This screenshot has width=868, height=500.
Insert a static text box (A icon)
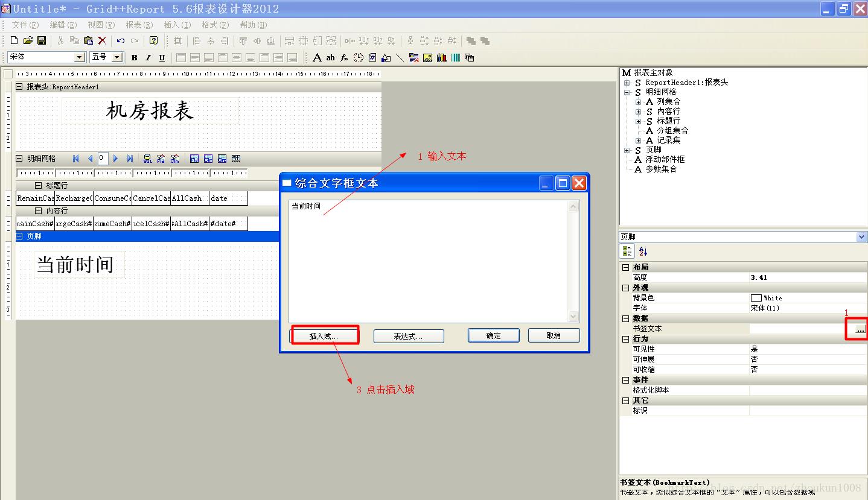pyautogui.click(x=317, y=57)
